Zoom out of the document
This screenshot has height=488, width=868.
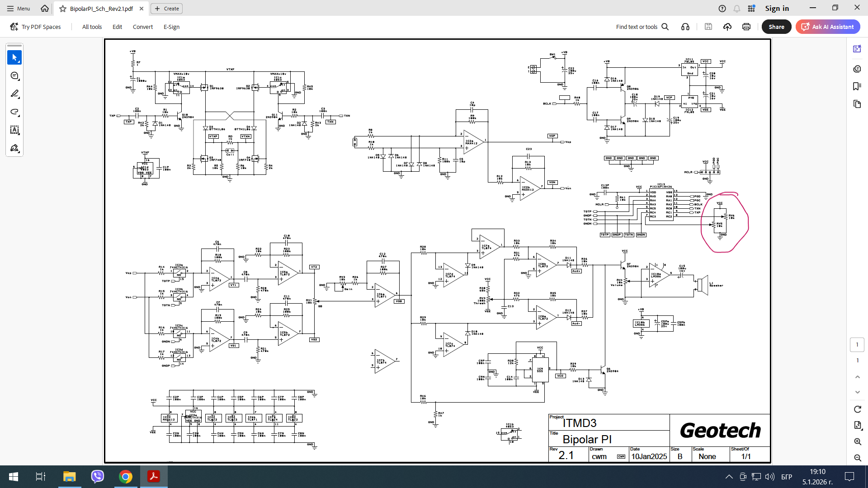pyautogui.click(x=858, y=458)
